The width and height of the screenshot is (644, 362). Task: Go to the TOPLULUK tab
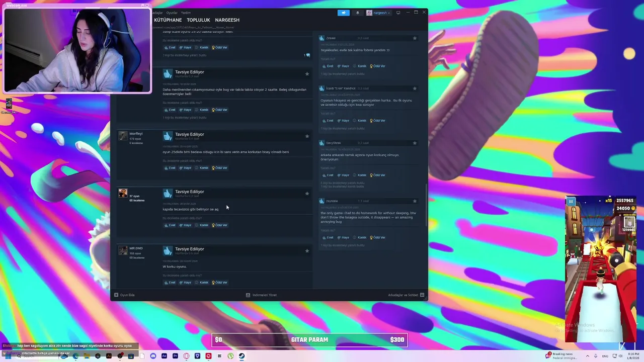pos(198,20)
